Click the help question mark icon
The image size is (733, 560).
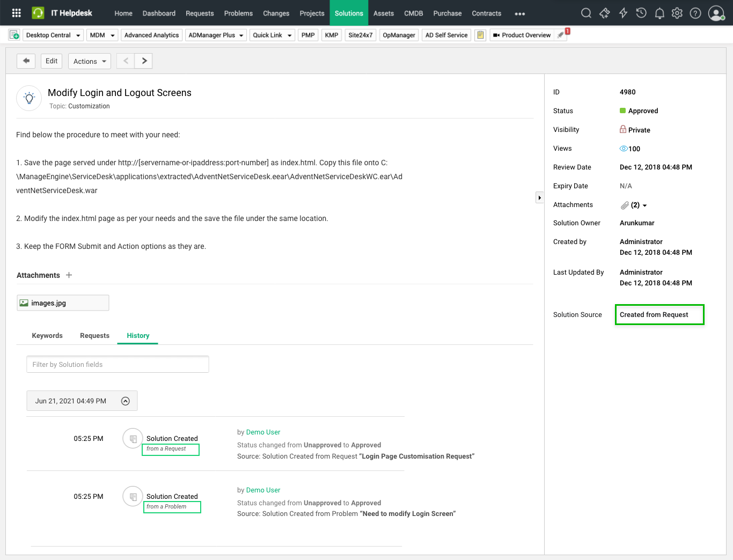(x=695, y=13)
